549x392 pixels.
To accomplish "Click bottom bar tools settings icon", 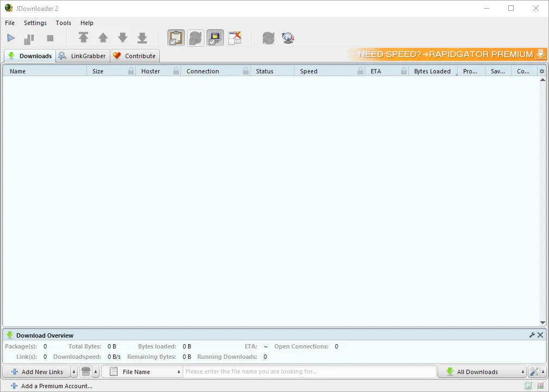I will coord(534,372).
